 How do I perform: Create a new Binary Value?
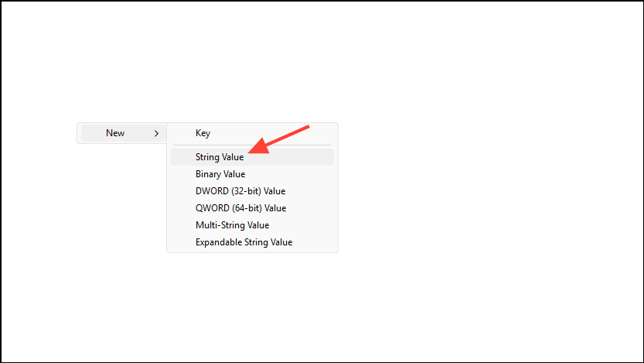click(x=220, y=174)
